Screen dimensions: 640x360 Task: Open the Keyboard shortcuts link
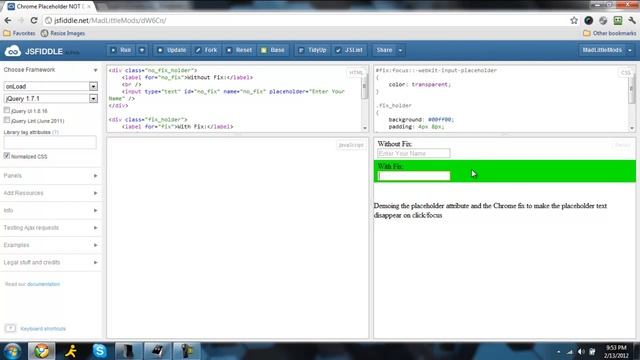tap(43, 329)
